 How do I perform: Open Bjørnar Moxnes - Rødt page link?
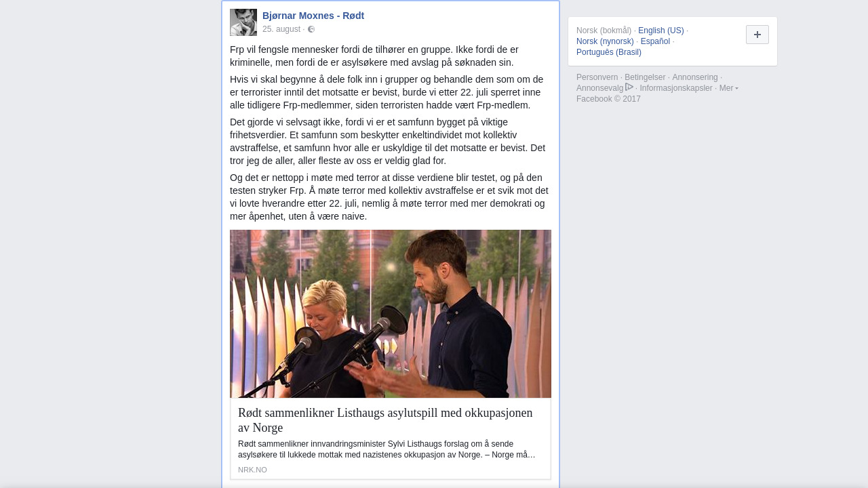pos(313,16)
